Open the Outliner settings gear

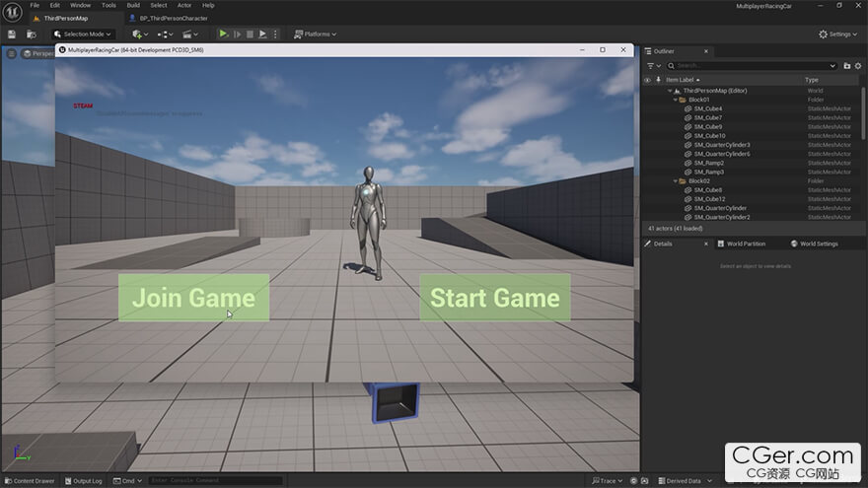pyautogui.click(x=858, y=66)
